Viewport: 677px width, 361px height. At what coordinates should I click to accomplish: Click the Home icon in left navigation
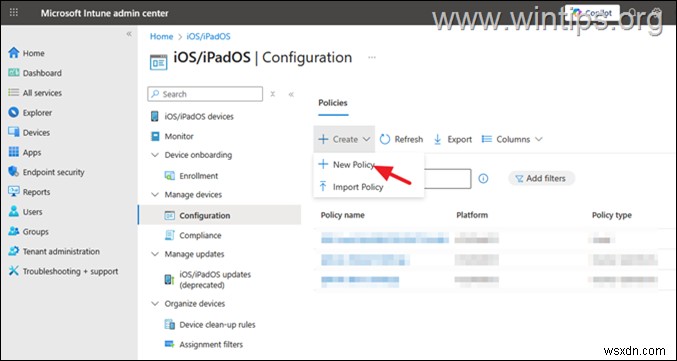[x=14, y=53]
